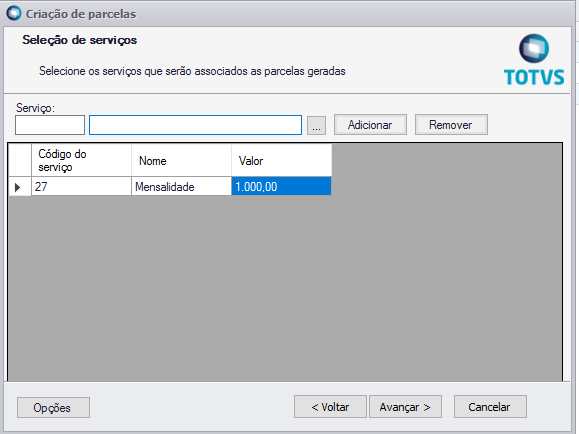Focus the wide Serviço name field
Image resolution: width=579 pixels, height=434 pixels.
[195, 125]
